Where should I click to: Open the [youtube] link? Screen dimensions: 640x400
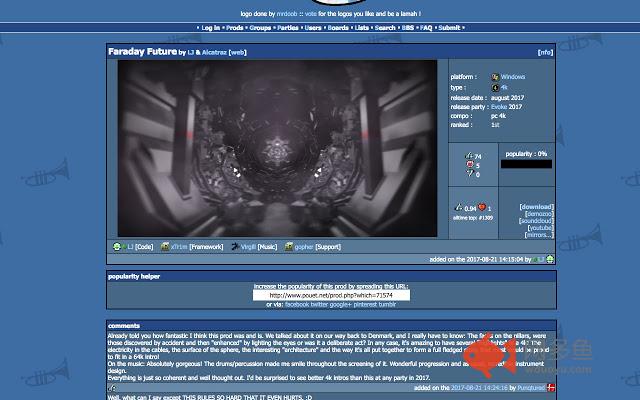click(540, 228)
